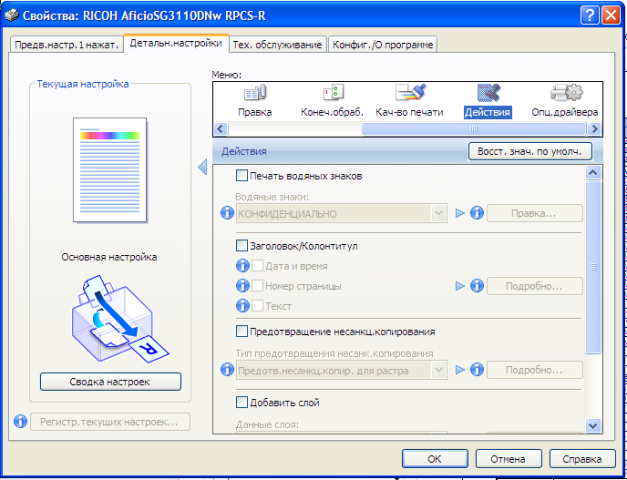Switch to Детальн.настройки tab
This screenshot has width=627, height=480.
tap(176, 43)
